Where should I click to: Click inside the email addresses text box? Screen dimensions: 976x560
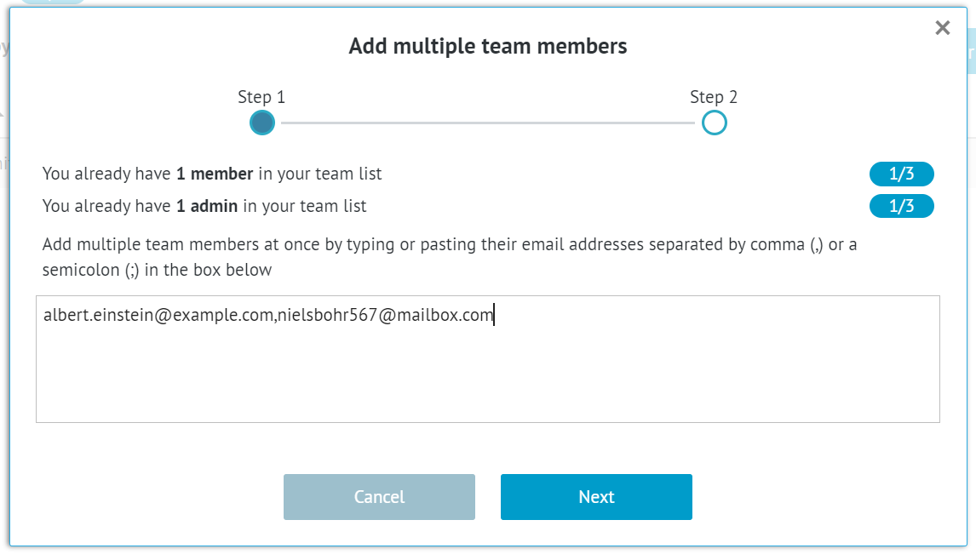[488, 357]
